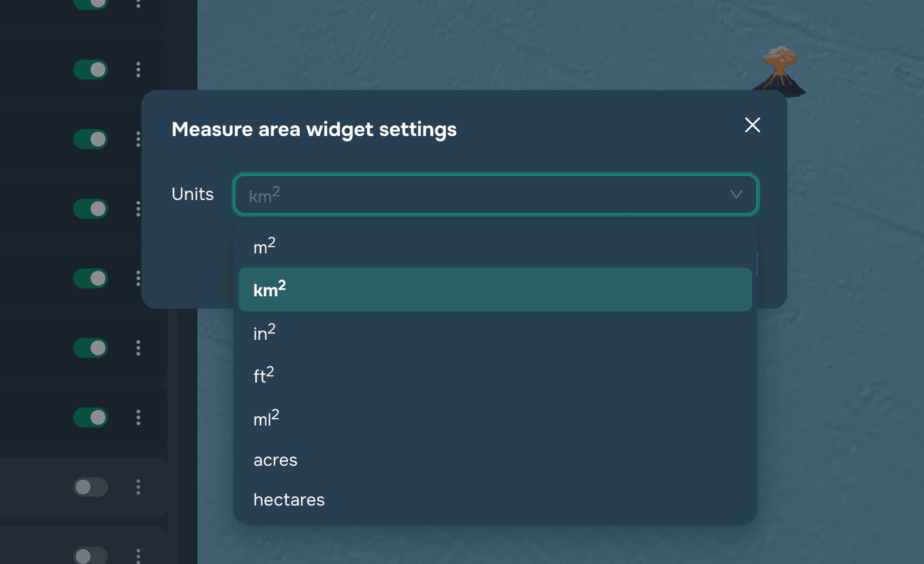The height and width of the screenshot is (564, 924).
Task: Close the Measure area widget settings dialog
Action: coord(752,125)
